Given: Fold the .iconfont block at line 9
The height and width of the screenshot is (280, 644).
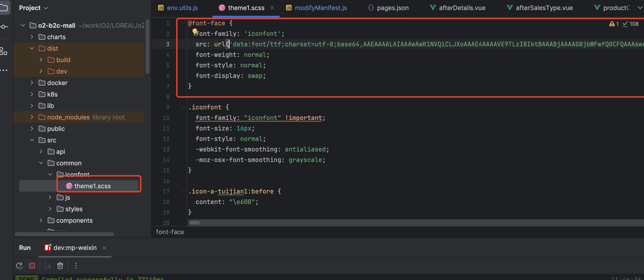Looking at the screenshot, I should pos(183,107).
